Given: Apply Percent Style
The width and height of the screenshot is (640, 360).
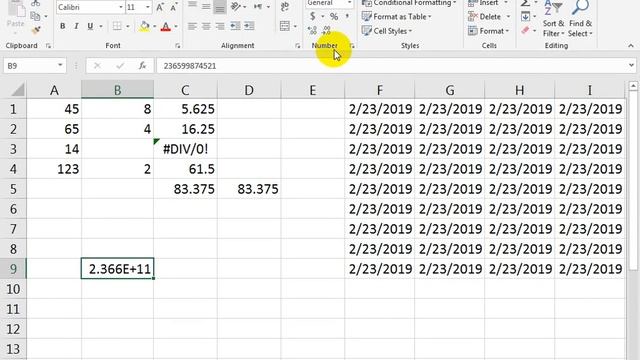Looking at the screenshot, I should 334,16.
